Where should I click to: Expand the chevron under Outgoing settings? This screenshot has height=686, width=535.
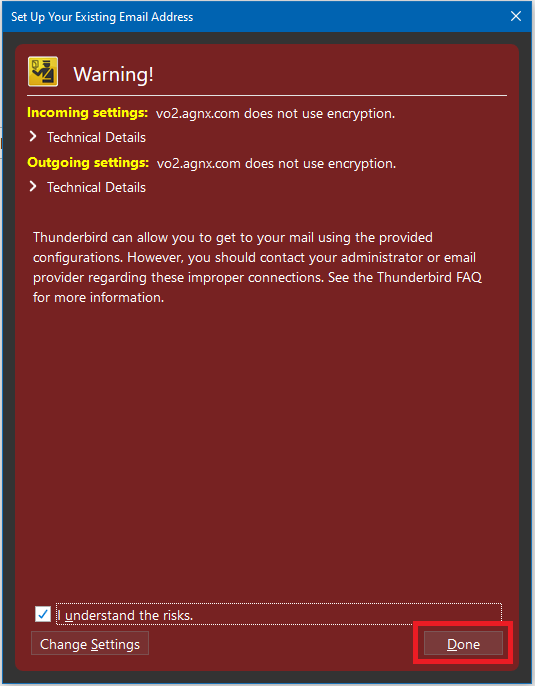(x=33, y=187)
